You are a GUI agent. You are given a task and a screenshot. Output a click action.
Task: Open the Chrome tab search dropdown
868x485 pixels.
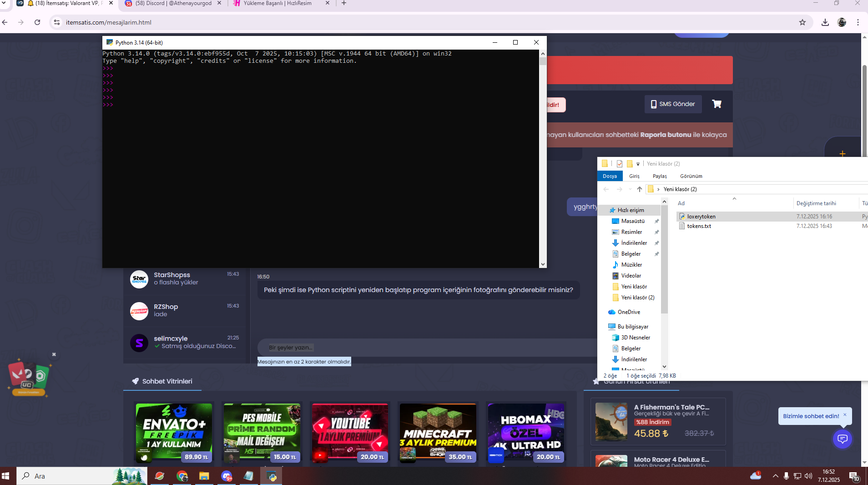[4, 3]
